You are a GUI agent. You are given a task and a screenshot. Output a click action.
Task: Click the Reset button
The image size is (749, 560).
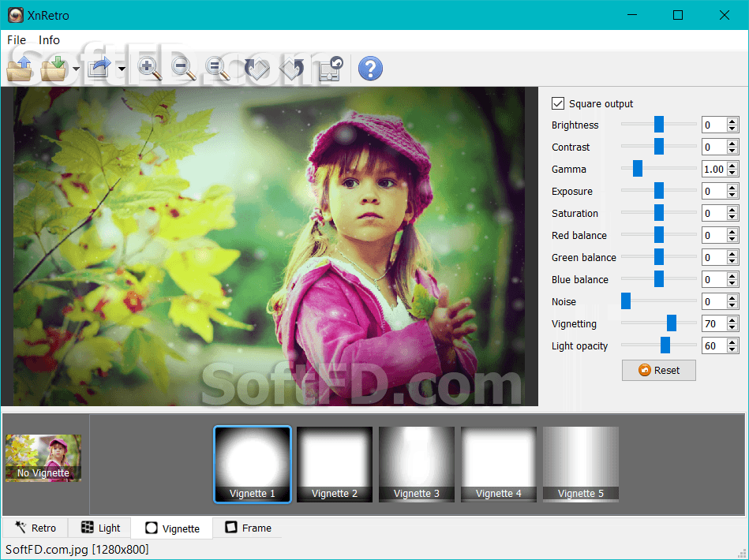(659, 371)
